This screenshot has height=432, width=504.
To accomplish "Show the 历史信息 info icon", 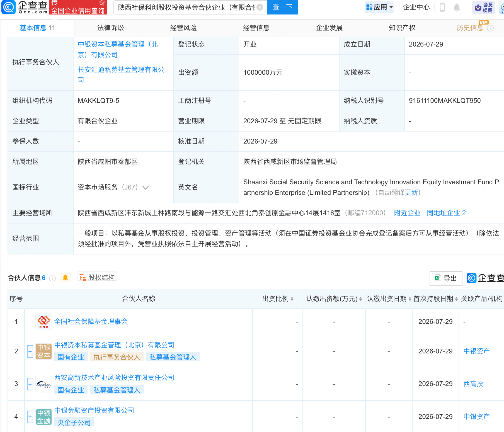I will [490, 28].
